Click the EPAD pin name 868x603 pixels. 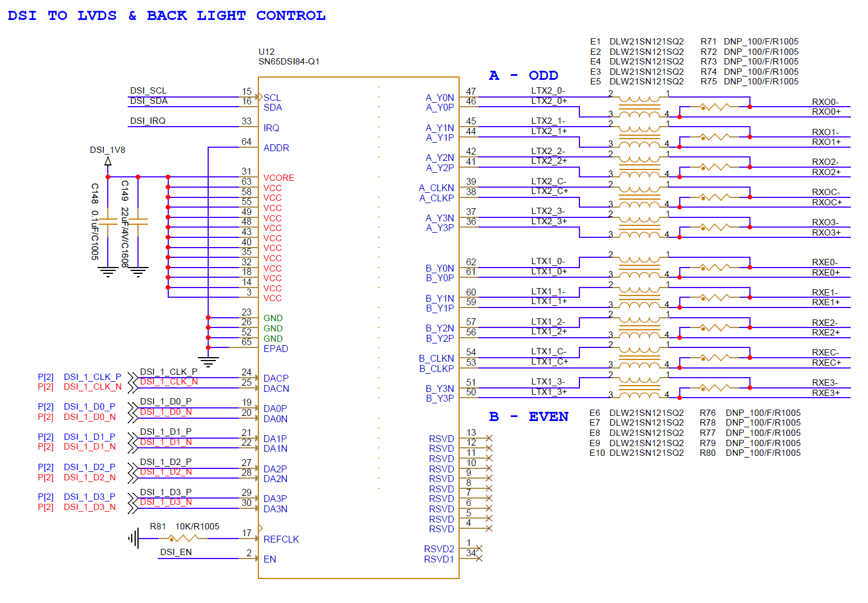[276, 349]
